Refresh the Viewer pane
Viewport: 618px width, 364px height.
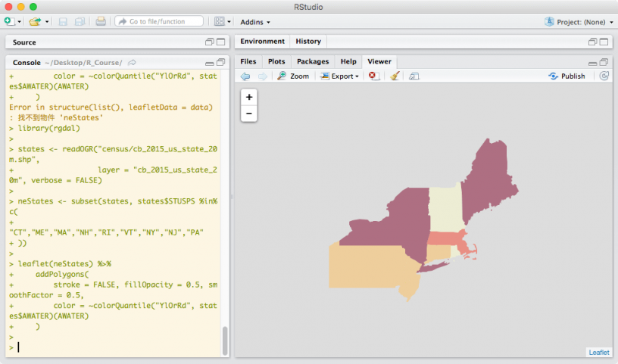pos(604,76)
